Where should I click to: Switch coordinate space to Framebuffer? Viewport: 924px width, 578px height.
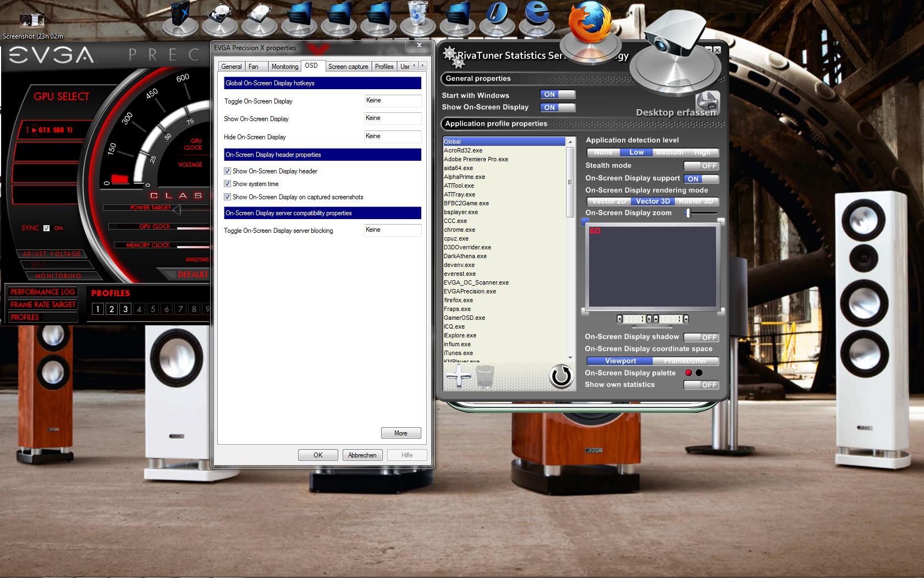point(685,361)
